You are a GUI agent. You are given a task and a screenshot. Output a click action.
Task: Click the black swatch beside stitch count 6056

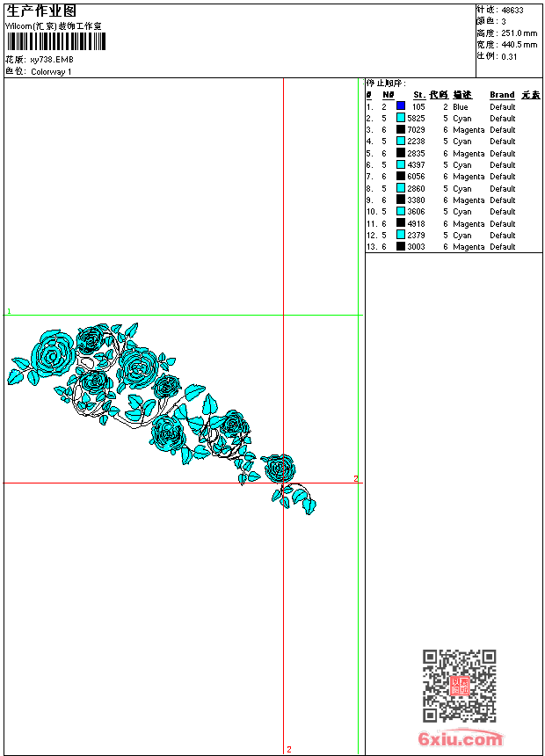(x=401, y=176)
